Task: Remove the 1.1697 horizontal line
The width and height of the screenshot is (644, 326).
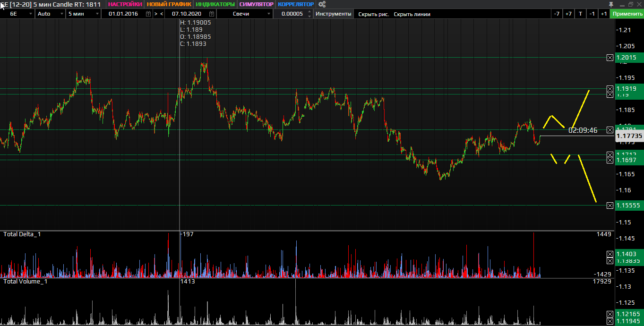Action: coord(610,160)
